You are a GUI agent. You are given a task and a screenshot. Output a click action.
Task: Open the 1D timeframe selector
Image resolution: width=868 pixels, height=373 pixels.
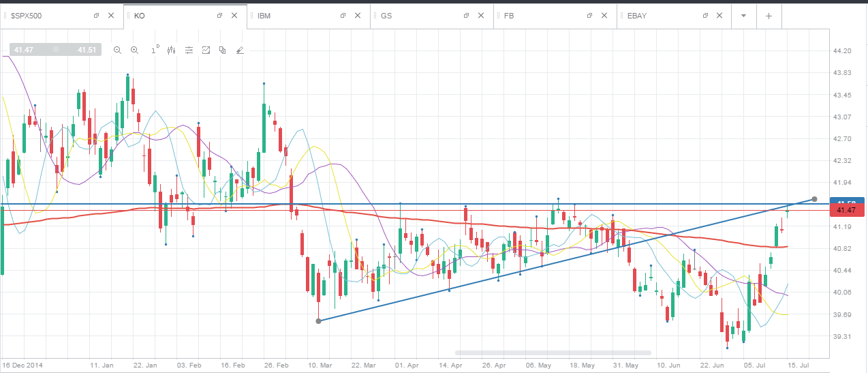click(x=154, y=49)
